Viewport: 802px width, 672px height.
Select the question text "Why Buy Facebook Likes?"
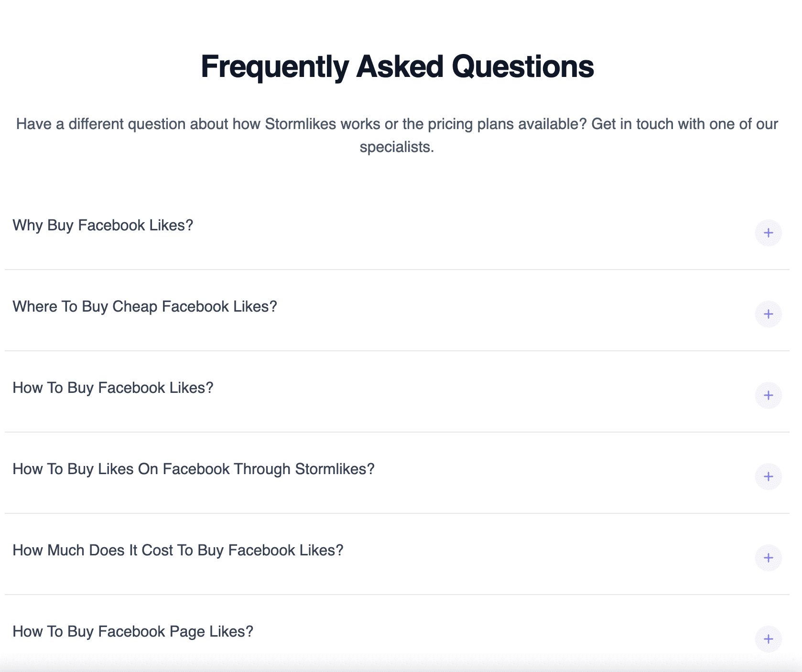click(103, 225)
